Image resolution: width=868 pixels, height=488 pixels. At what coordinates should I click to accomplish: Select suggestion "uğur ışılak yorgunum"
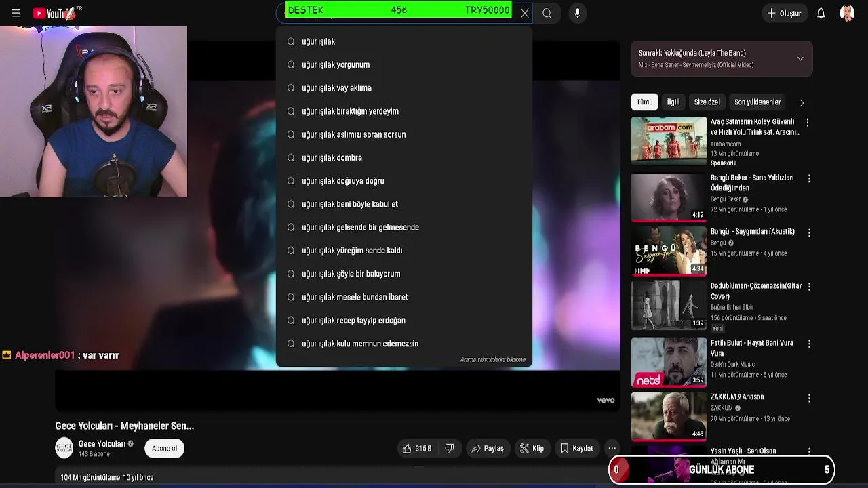(x=404, y=64)
